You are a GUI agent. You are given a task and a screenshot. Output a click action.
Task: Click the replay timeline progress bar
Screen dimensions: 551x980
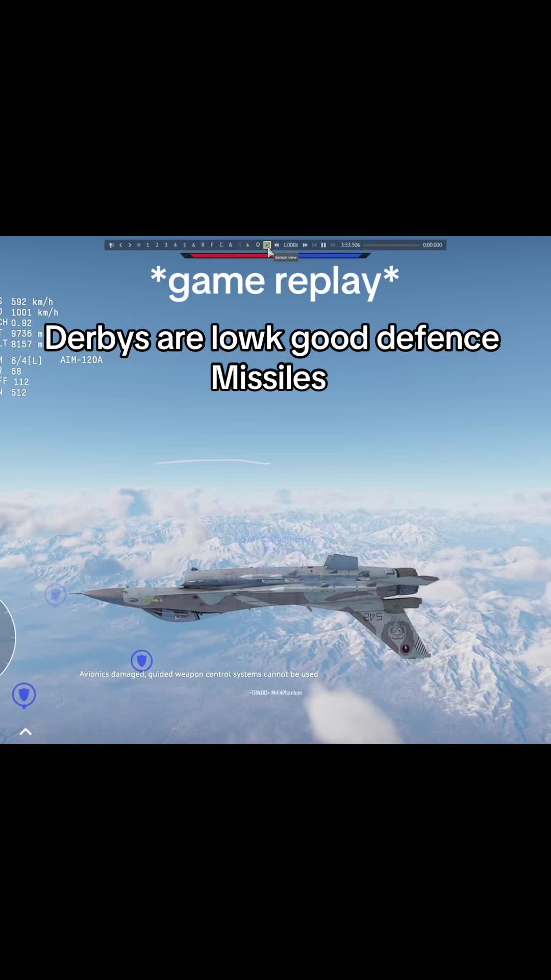(x=392, y=245)
